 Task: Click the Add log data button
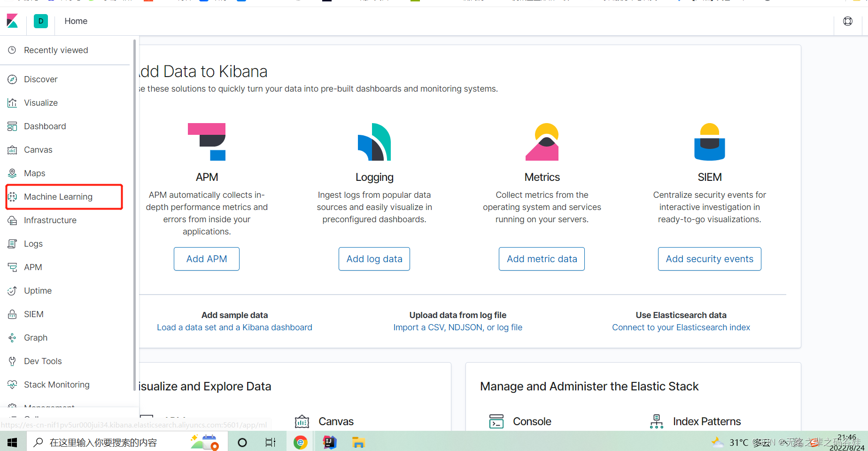(x=374, y=259)
